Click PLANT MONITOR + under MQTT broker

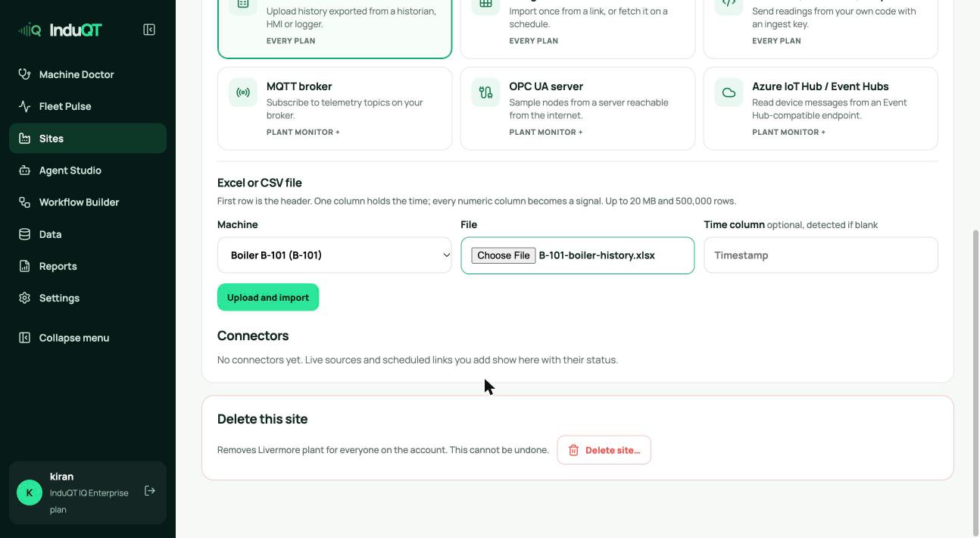click(x=303, y=132)
